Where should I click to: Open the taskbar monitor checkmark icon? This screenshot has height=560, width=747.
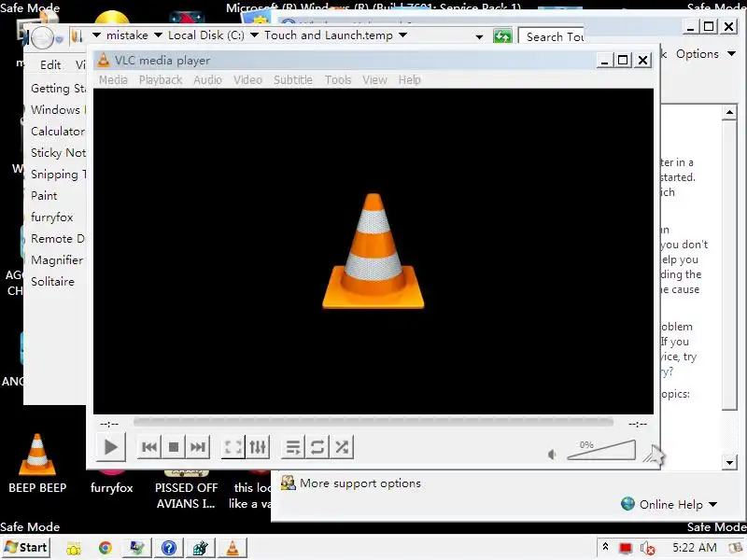136,548
